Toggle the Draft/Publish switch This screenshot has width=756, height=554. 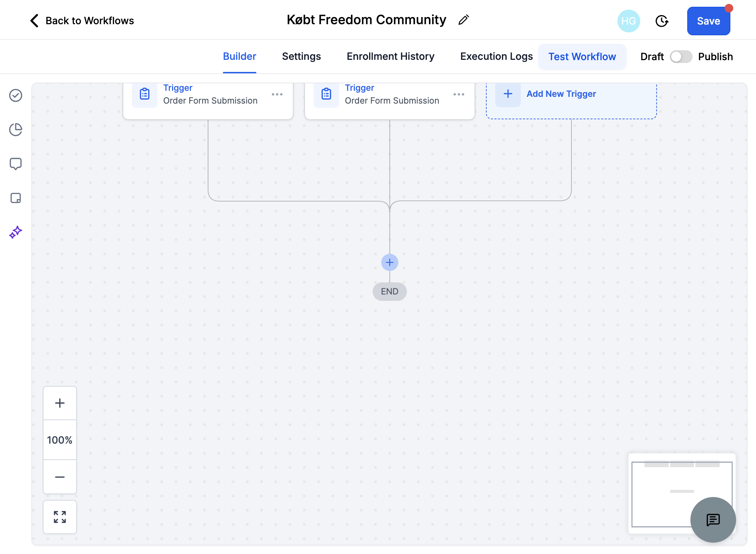click(x=681, y=57)
